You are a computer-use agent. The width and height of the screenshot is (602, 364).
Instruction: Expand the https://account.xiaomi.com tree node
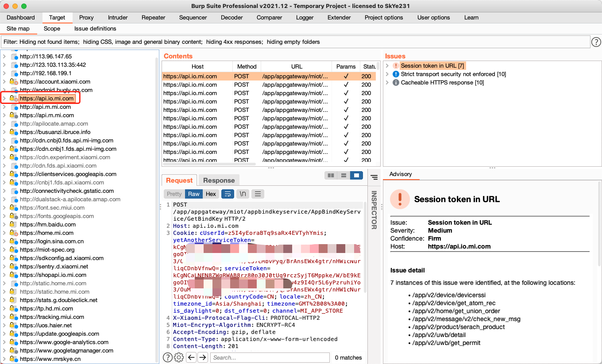(4, 82)
